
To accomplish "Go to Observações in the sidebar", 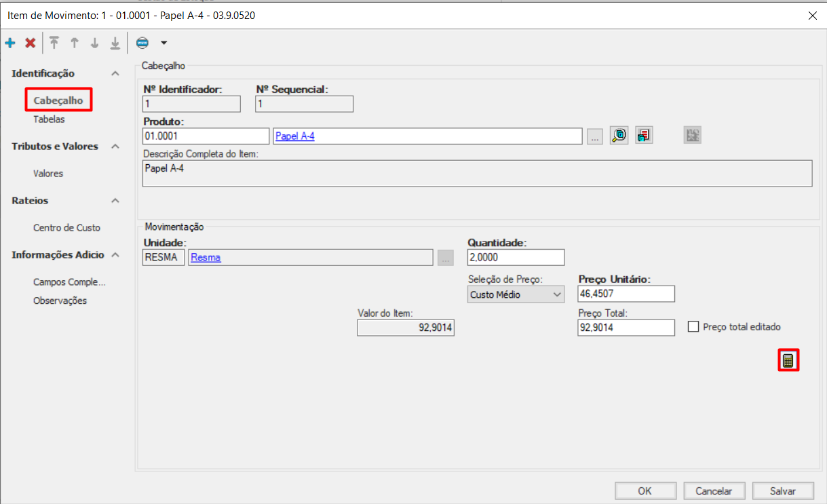I will click(60, 301).
